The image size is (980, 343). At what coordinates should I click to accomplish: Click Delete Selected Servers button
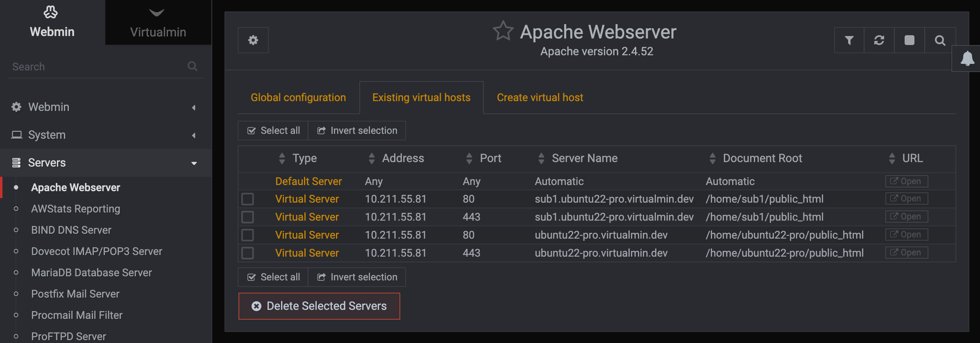[319, 306]
